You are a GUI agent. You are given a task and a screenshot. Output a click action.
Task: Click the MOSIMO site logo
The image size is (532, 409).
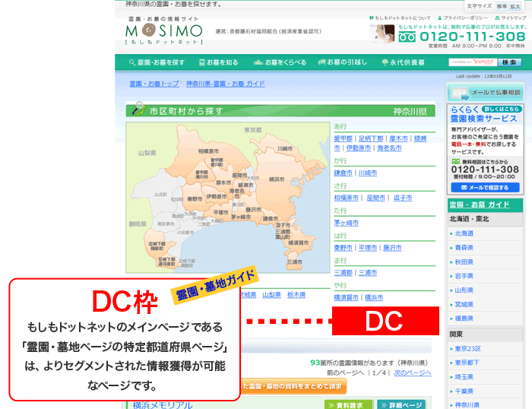click(x=164, y=30)
